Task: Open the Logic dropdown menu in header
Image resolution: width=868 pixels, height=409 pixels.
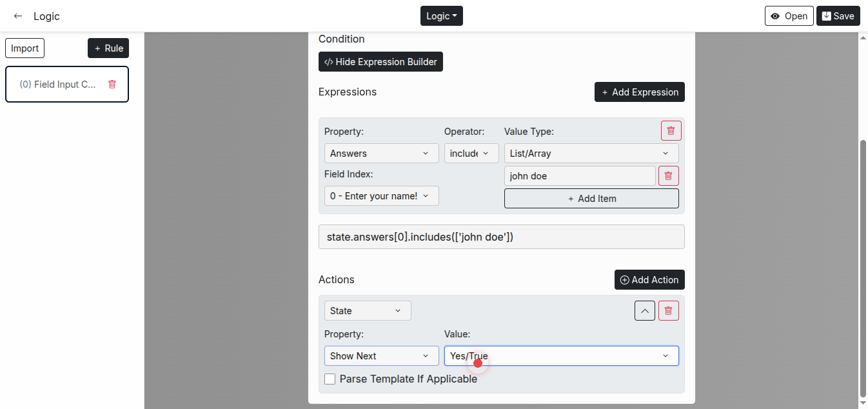Action: (x=441, y=16)
